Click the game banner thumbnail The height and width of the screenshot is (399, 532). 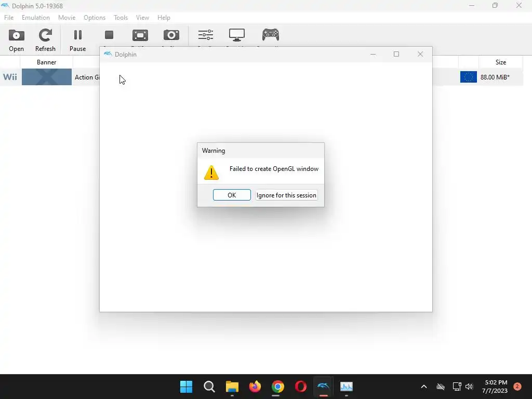46,77
